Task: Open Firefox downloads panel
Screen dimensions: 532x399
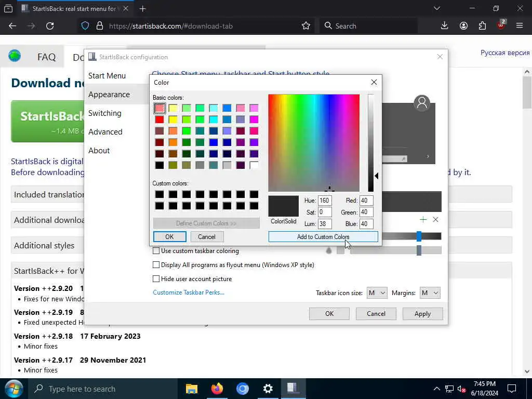Action: [444, 26]
